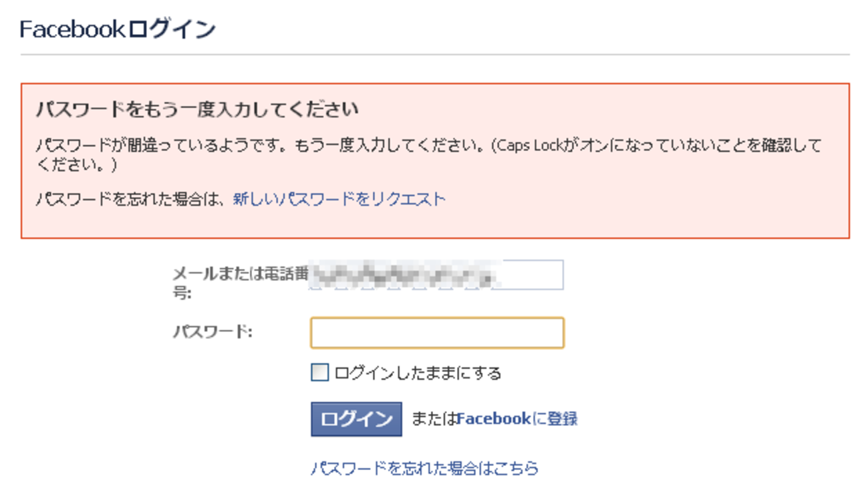868x500 pixels.
Task: Click the Facebookログイン page heading
Action: pyautogui.click(x=118, y=29)
